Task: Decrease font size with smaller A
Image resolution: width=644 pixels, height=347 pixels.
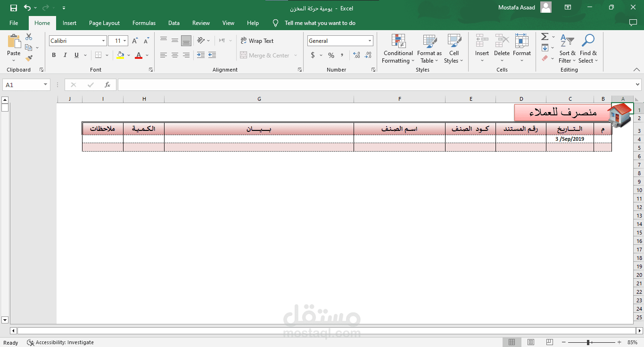Action: tap(146, 41)
